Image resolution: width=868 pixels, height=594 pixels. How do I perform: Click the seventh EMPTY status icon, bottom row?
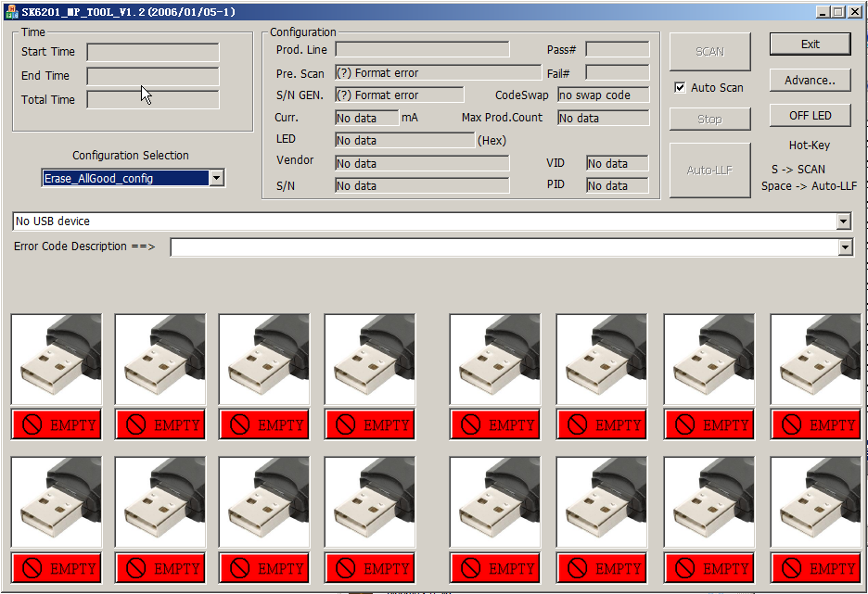point(709,568)
